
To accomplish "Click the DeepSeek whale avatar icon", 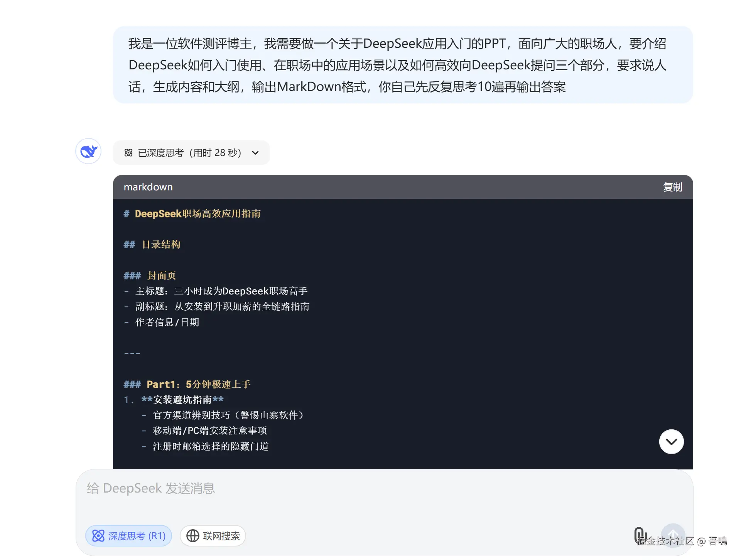I will 88,151.
